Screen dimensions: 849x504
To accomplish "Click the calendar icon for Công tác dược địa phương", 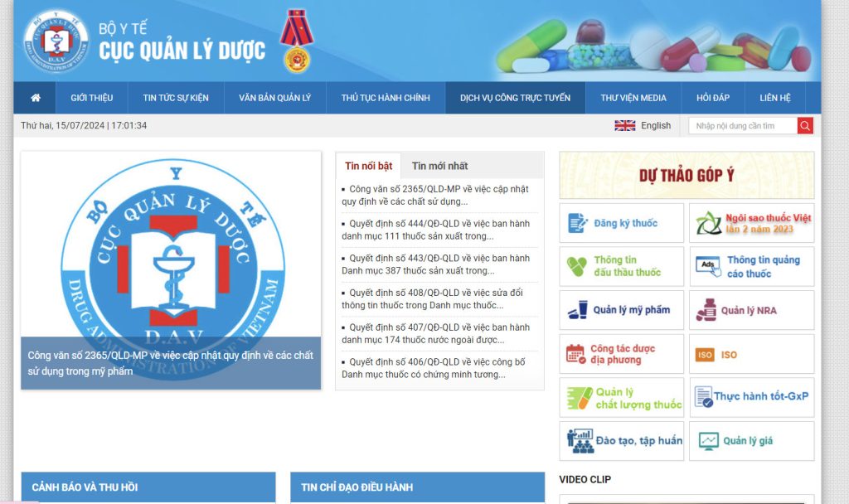I will click(575, 354).
